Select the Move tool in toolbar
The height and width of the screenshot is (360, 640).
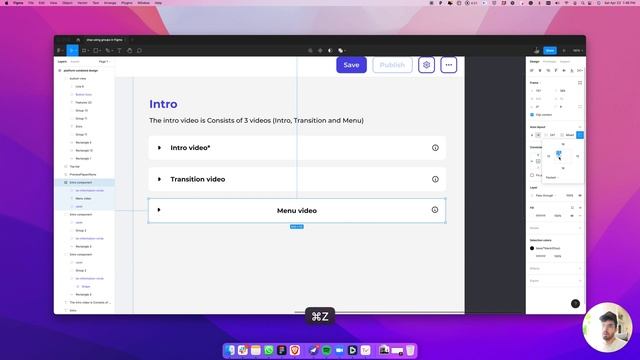[72, 51]
